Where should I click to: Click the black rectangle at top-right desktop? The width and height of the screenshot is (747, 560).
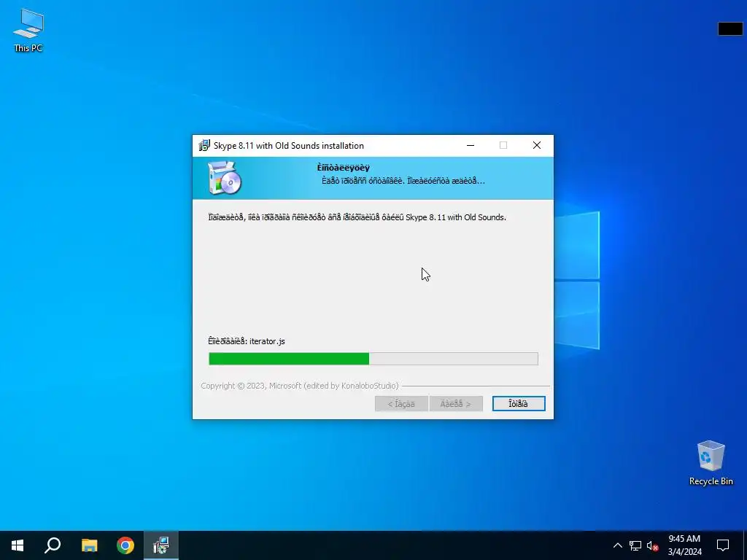(x=729, y=28)
